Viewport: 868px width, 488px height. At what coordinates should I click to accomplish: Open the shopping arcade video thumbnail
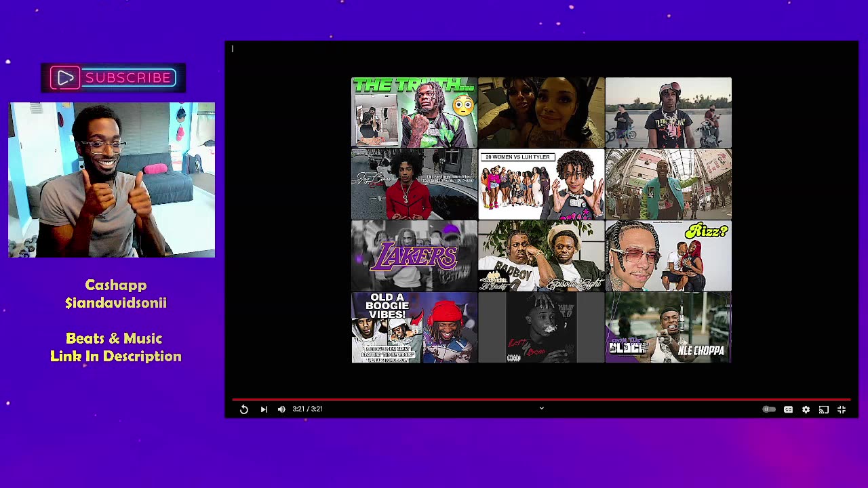coord(669,184)
